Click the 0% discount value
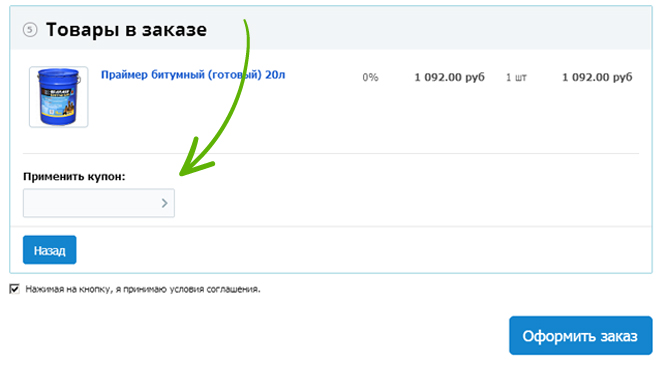The image size is (664, 369). [370, 78]
